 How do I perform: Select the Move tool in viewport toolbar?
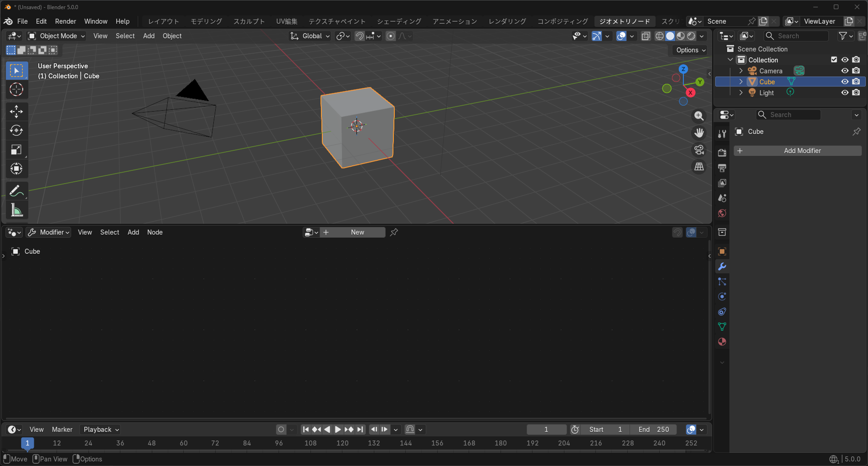click(x=16, y=112)
